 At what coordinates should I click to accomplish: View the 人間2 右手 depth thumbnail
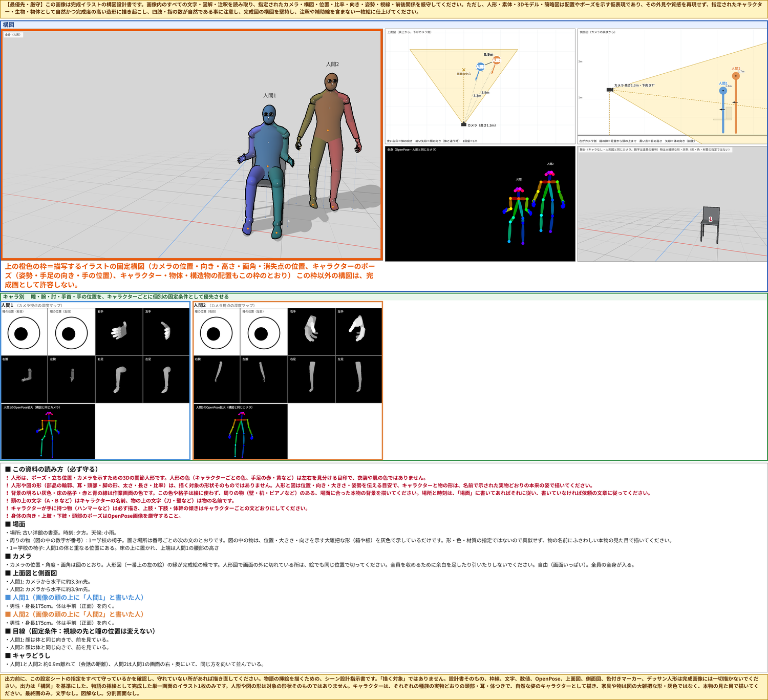pos(312,332)
